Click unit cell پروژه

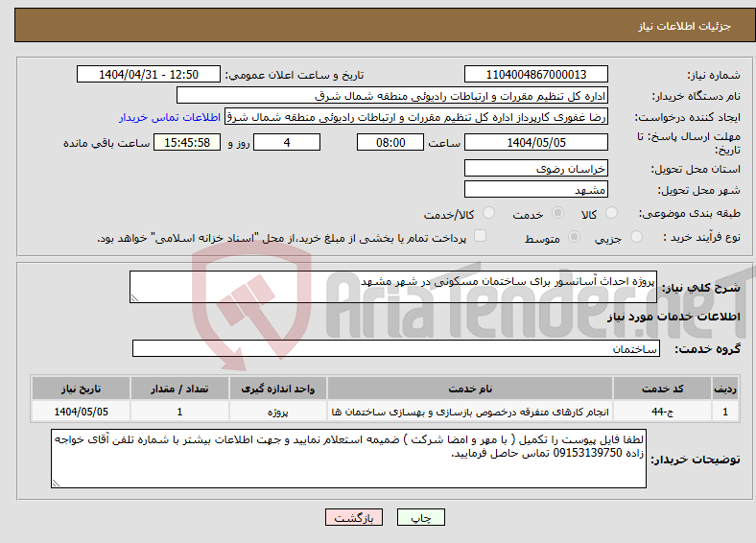[277, 412]
